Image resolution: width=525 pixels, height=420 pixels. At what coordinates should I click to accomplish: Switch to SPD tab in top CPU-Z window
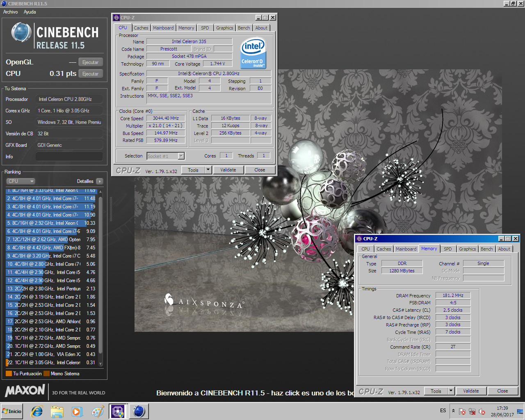[205, 28]
